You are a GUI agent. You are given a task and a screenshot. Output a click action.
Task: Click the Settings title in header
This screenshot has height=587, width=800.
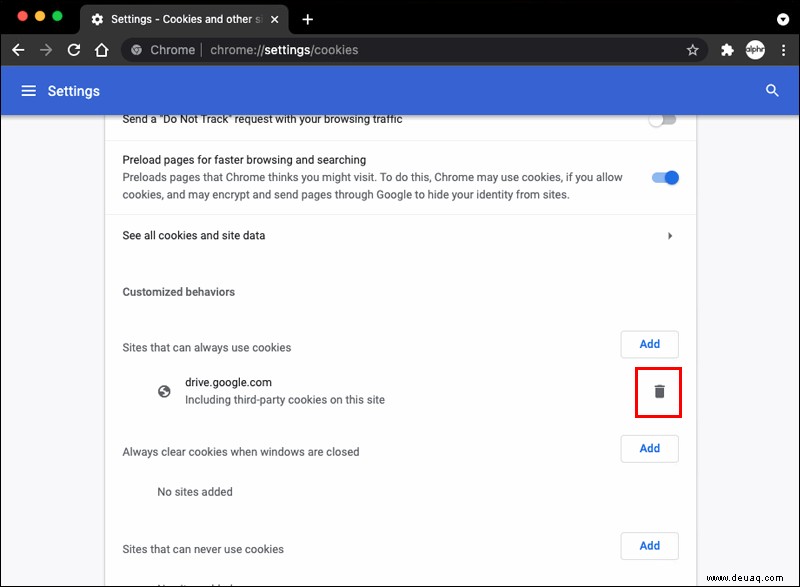click(x=73, y=91)
